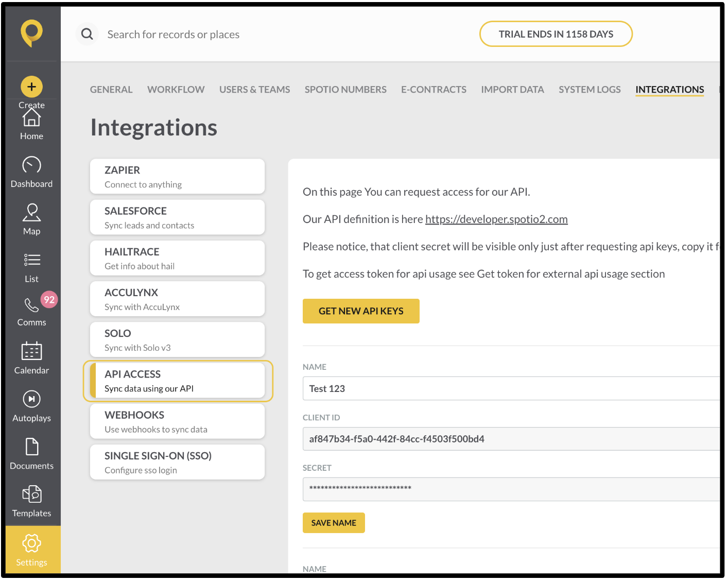Click Trial Ends in 1158 Days button
Image resolution: width=728 pixels, height=581 pixels.
pos(556,34)
